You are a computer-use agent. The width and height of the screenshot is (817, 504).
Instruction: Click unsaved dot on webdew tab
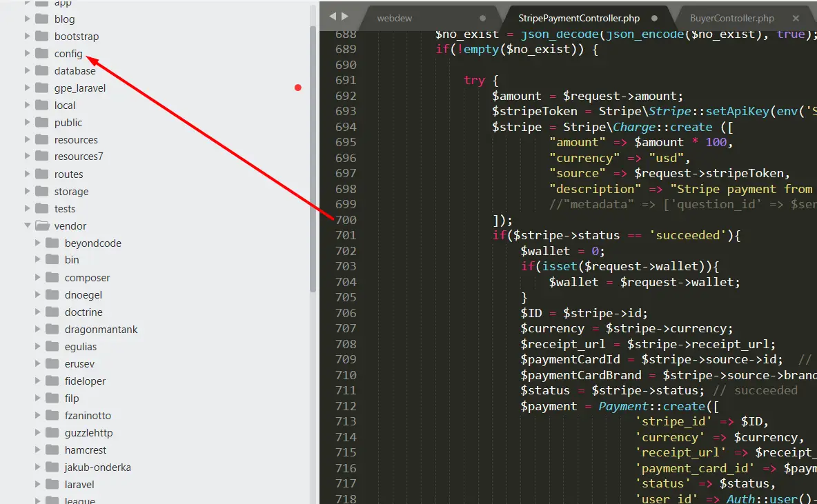482,18
